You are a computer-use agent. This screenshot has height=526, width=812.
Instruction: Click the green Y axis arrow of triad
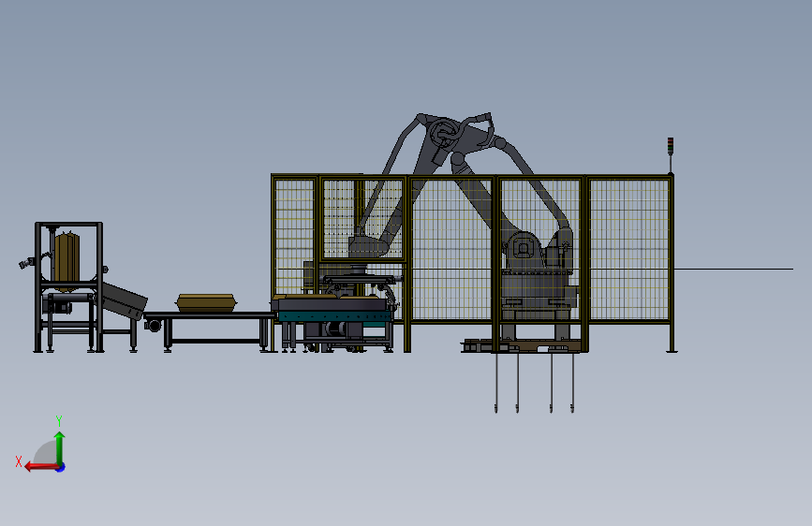pyautogui.click(x=60, y=447)
